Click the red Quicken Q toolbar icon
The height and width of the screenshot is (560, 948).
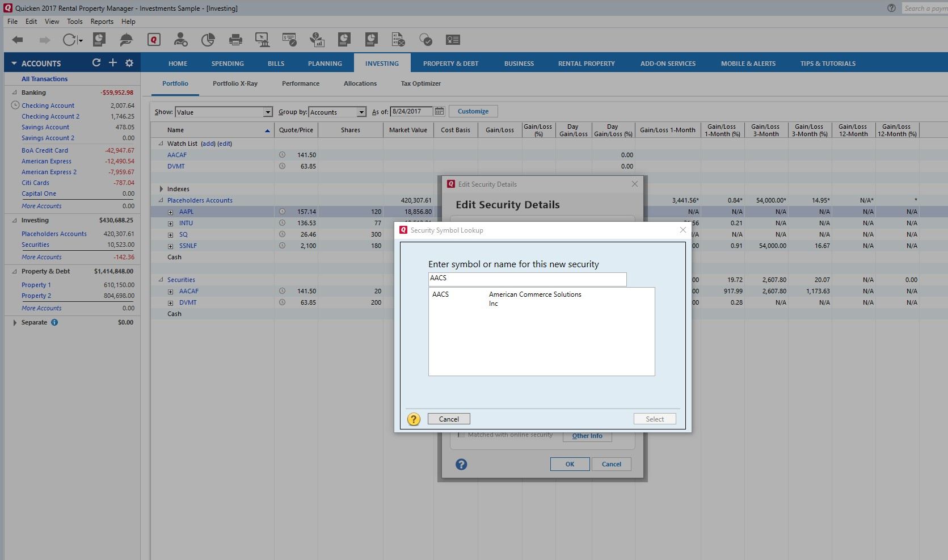click(x=154, y=40)
